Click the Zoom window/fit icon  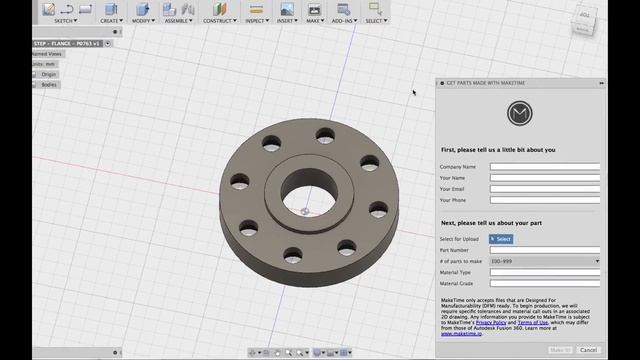[x=300, y=353]
